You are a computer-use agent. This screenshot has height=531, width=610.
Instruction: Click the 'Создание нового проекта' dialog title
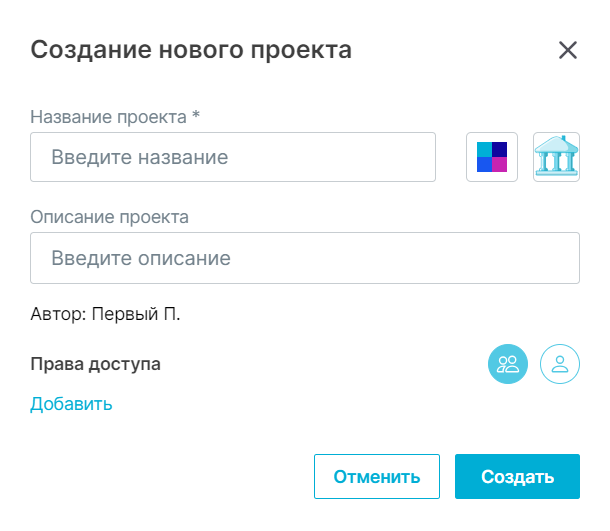191,49
